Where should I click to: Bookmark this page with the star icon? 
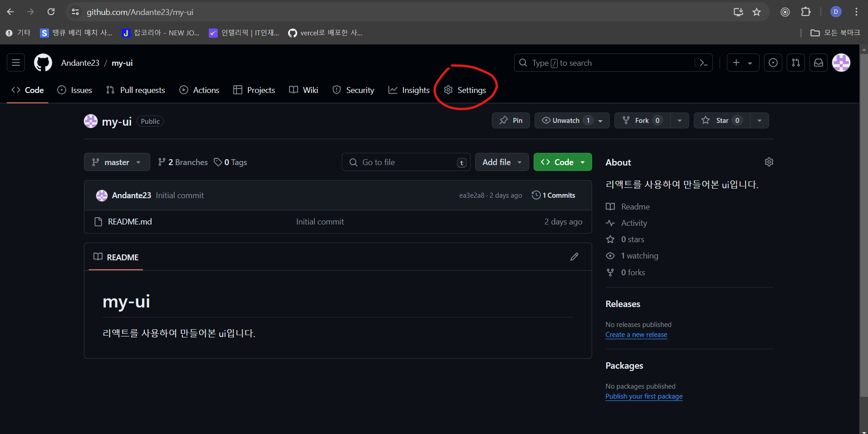tap(756, 12)
